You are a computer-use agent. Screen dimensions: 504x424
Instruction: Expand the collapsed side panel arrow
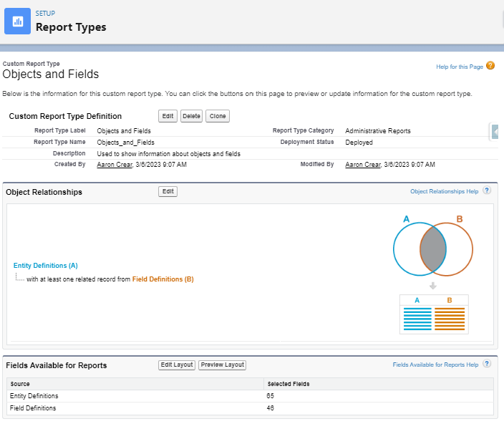[495, 132]
